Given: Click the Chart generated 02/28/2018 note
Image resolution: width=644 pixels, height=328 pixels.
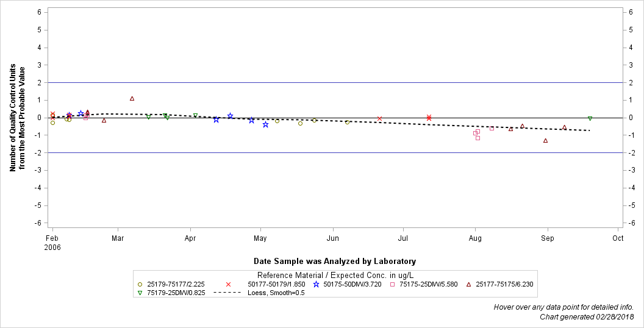Looking at the screenshot, I should coord(587,316).
